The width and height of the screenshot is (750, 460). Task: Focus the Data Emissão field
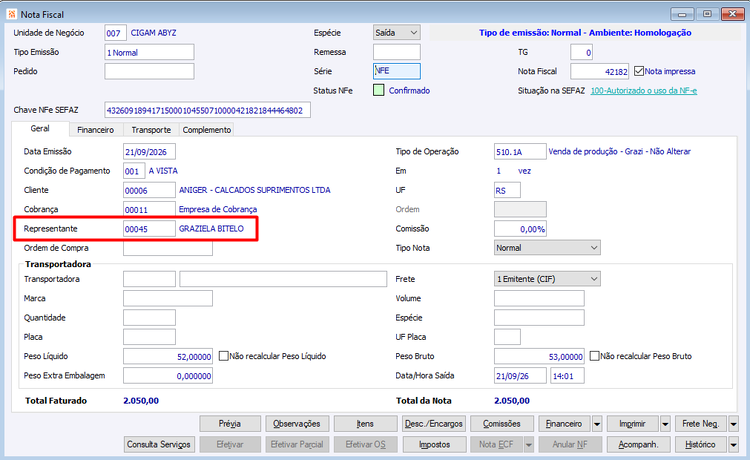pos(149,152)
